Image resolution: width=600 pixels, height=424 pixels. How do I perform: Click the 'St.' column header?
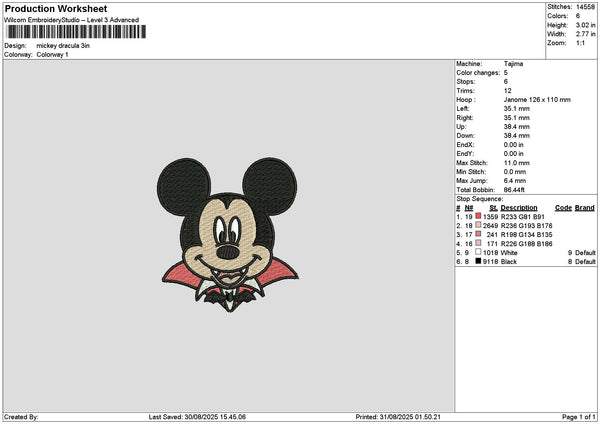493,208
